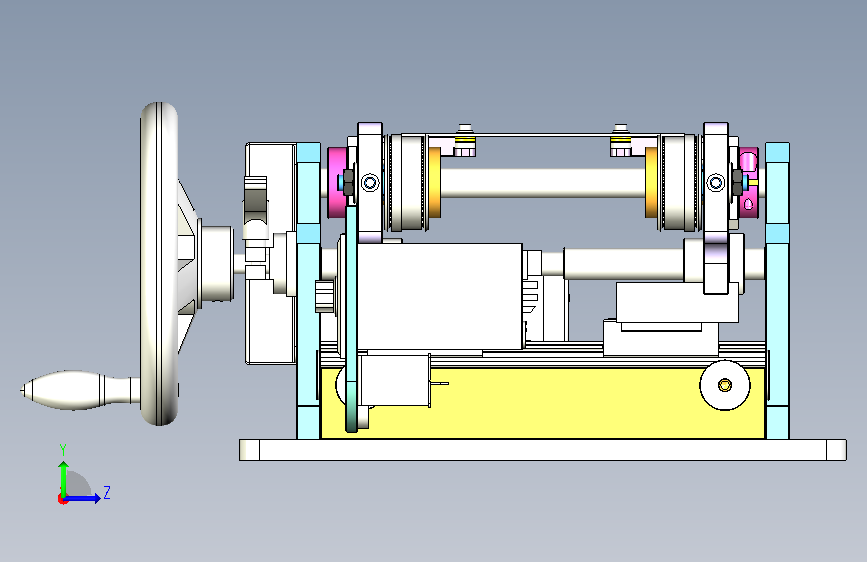Pick the right cyan upright plate
The height and width of the screenshot is (562, 867).
777,291
